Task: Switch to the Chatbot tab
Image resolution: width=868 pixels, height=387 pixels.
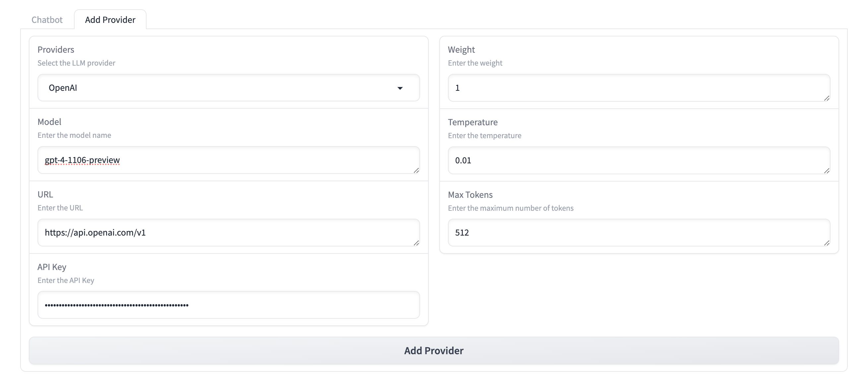Action: [x=47, y=20]
